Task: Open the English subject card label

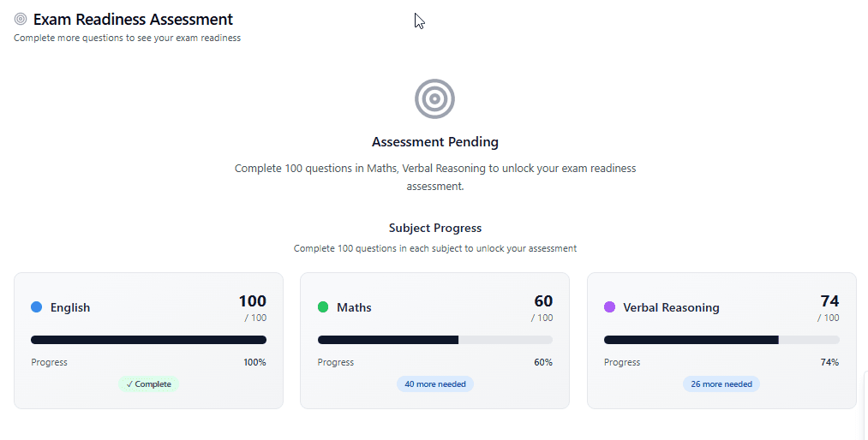Action: click(70, 308)
